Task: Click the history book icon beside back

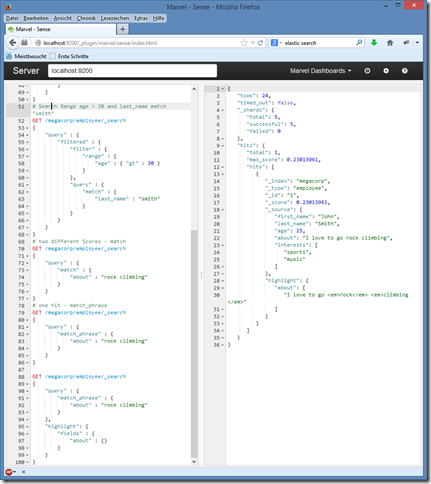Action: click(x=25, y=43)
